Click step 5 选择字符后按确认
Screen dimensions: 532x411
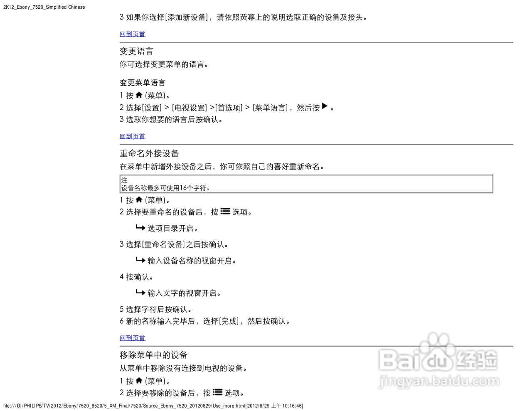click(x=156, y=309)
